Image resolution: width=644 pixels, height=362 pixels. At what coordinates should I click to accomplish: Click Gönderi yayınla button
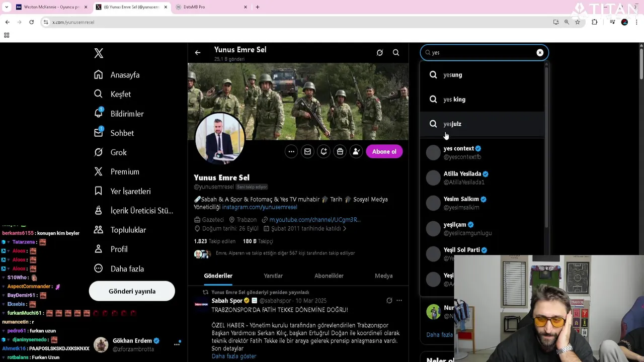pos(132,291)
